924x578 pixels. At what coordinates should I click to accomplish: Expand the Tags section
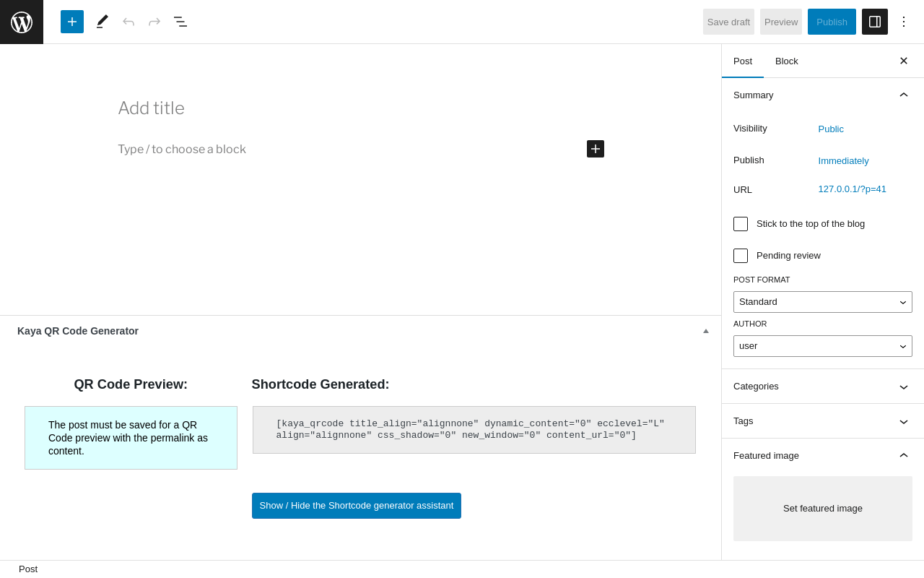(x=823, y=421)
